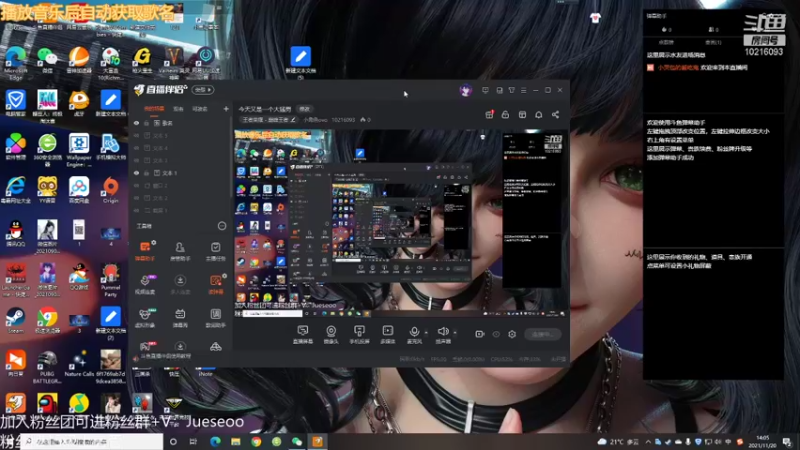
Task: Toggle visibility of 文本 4 source
Action: tap(136, 148)
